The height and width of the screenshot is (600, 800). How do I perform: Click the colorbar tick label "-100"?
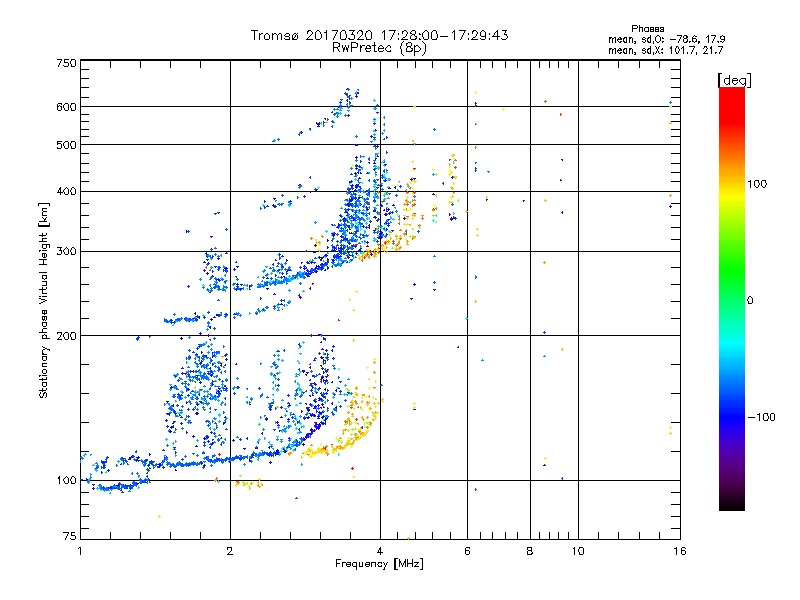click(x=762, y=417)
